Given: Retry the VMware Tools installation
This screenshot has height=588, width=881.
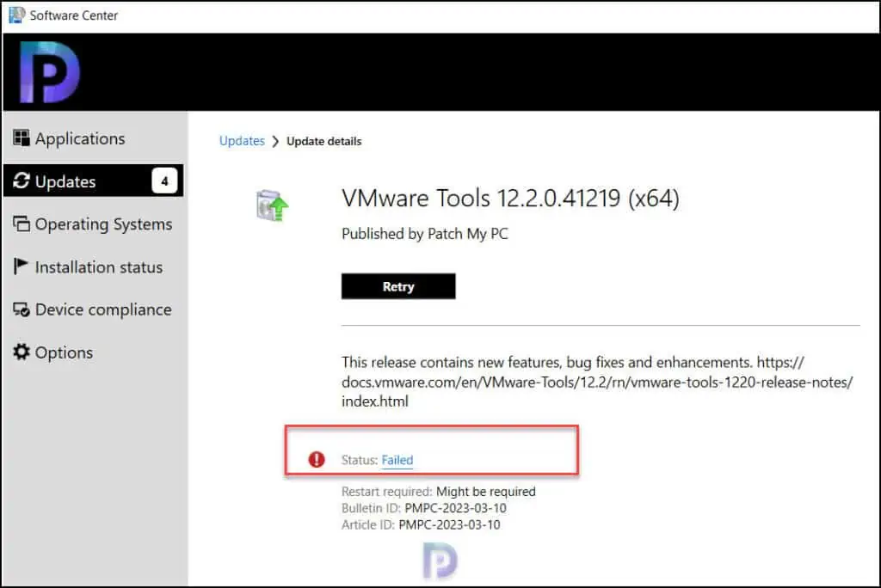Looking at the screenshot, I should tap(398, 286).
